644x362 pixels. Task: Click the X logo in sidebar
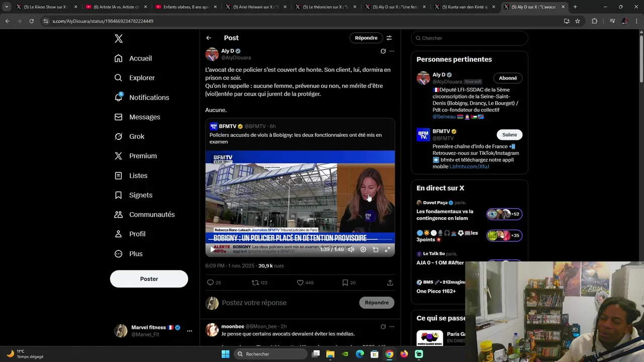tap(118, 39)
